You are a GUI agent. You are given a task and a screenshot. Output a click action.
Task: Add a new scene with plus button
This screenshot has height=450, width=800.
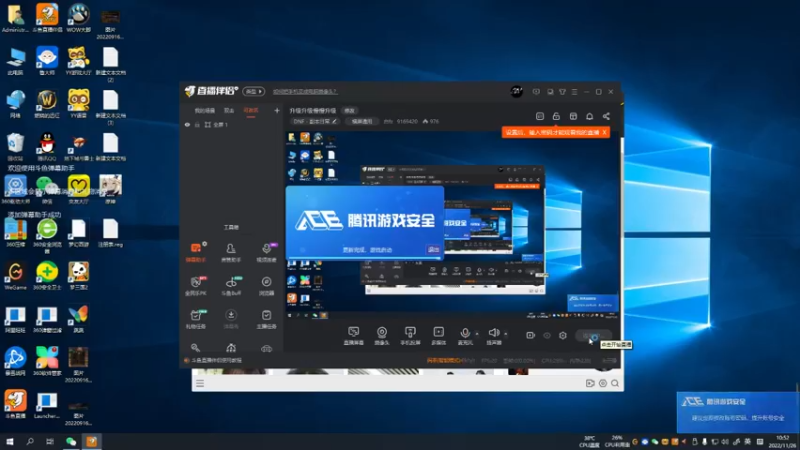click(x=277, y=110)
